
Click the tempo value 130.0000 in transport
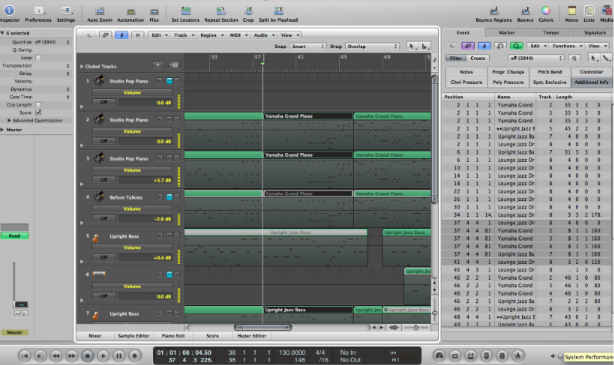(292, 352)
